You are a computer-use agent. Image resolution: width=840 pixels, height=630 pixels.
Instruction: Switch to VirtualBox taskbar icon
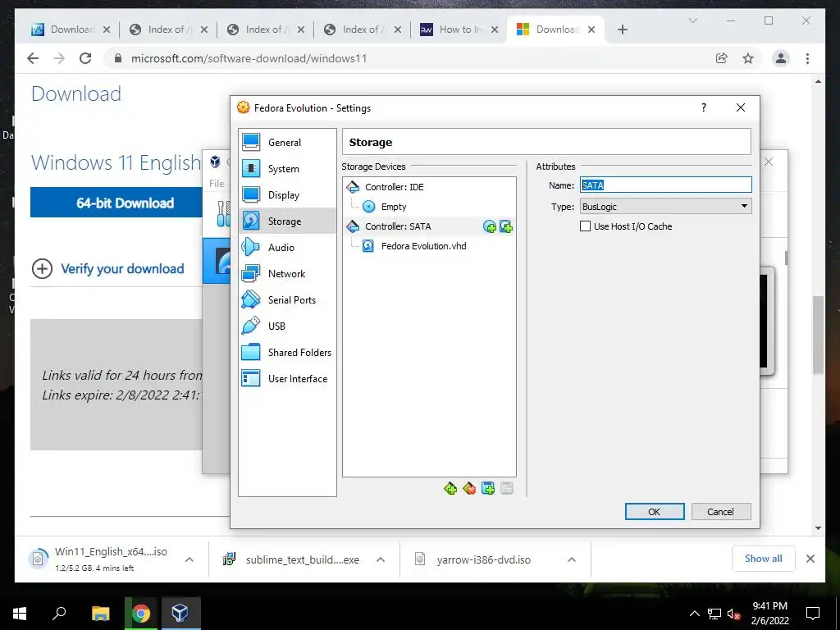[x=180, y=614]
